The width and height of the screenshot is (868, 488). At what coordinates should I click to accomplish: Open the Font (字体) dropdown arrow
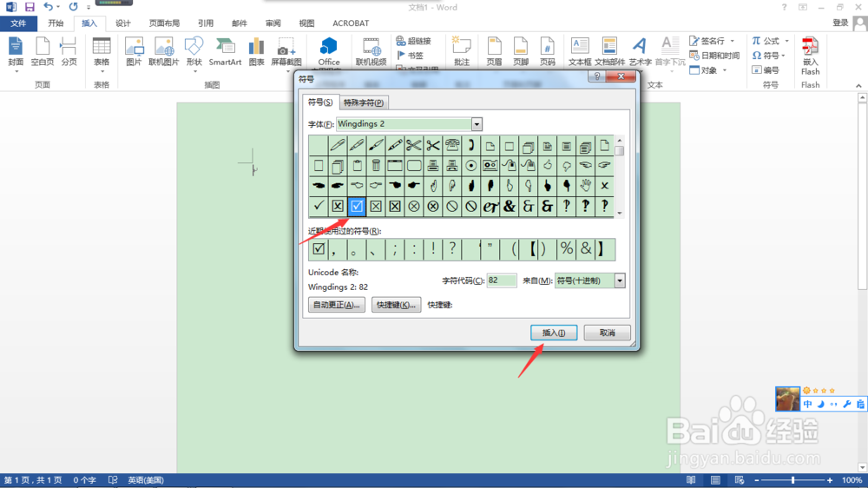[x=477, y=124]
